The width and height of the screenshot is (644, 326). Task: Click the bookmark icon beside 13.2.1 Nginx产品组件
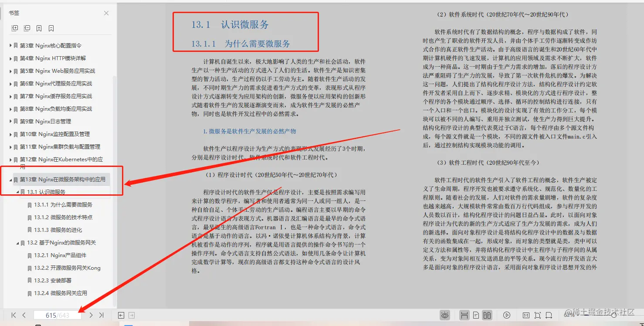coord(30,255)
